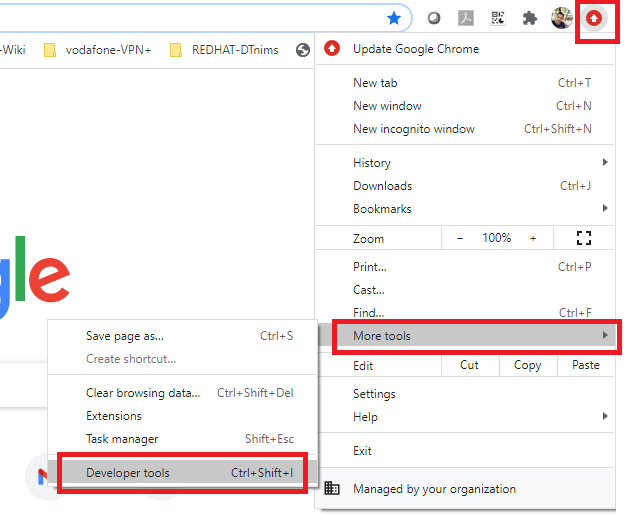The width and height of the screenshot is (630, 514).
Task: Decrease zoom with minus button
Action: pyautogui.click(x=460, y=238)
